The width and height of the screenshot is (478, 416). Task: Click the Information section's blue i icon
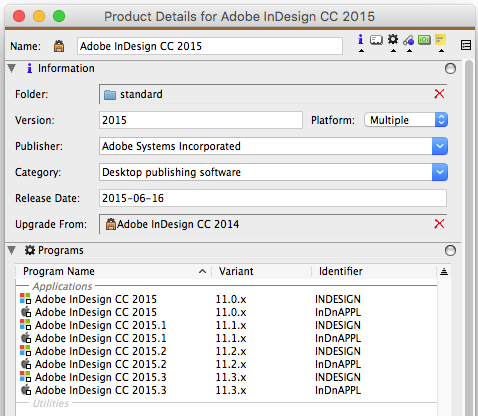pos(29,68)
